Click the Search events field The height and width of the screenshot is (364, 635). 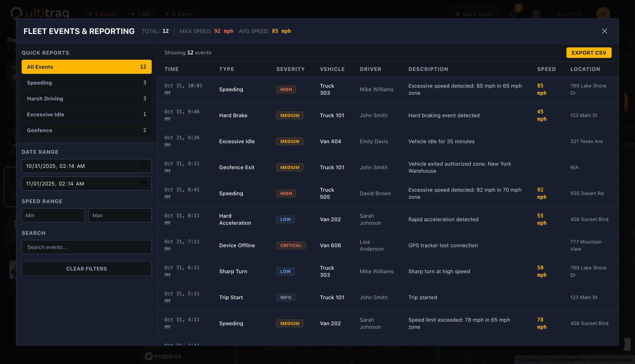[86, 247]
